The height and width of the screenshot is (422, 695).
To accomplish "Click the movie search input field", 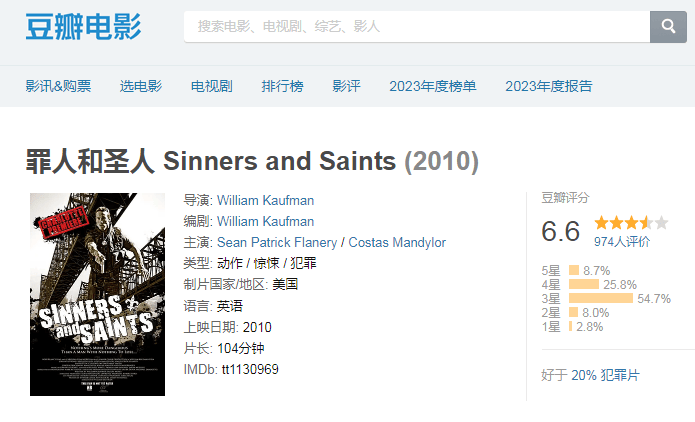I will coord(417,27).
